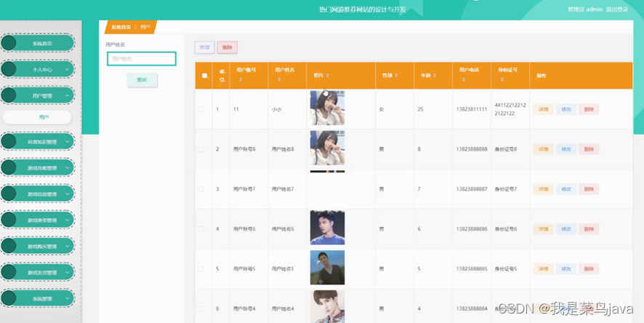Sort table by 用户电话 column arrows
This screenshot has height=323, width=644.
click(x=463, y=80)
